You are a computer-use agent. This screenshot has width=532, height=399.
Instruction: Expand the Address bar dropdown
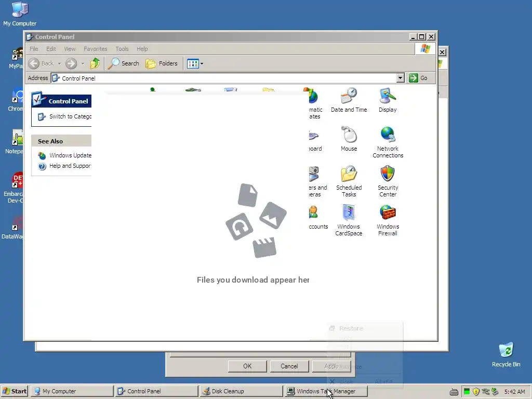401,78
